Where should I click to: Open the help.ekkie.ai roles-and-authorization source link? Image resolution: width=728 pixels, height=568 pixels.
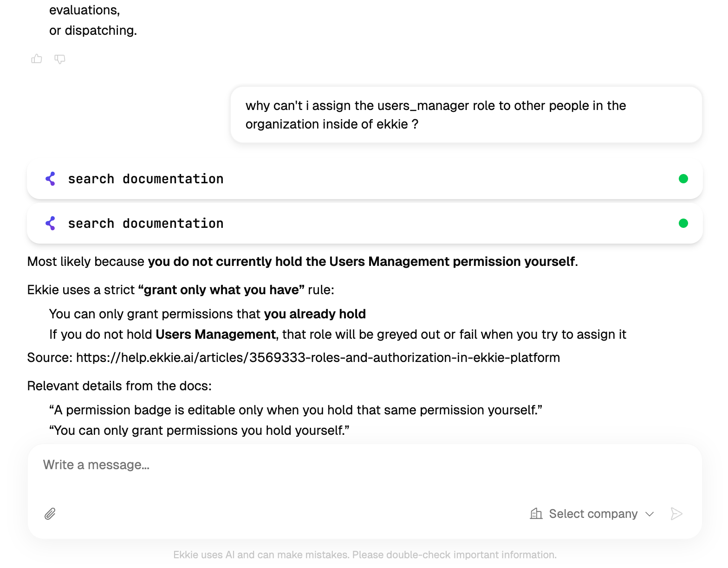click(x=318, y=358)
